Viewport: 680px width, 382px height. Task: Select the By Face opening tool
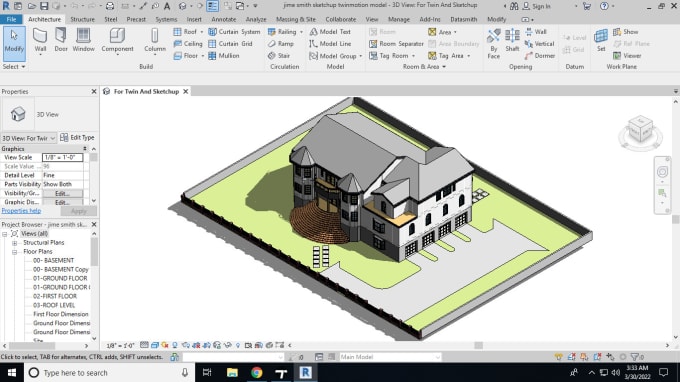point(494,43)
